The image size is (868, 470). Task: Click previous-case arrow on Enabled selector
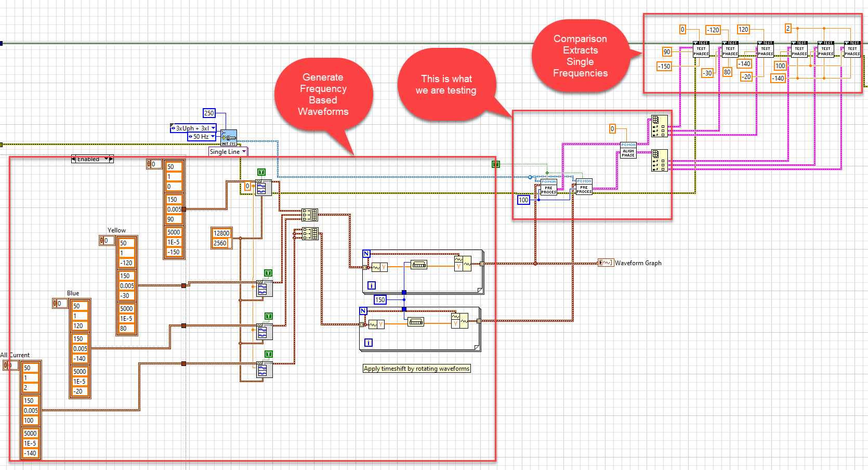[74, 159]
